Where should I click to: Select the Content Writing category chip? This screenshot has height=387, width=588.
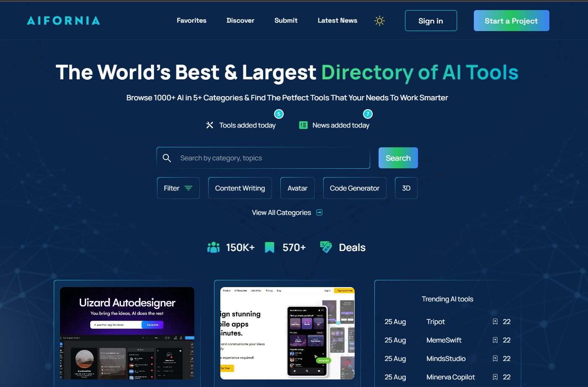point(240,188)
